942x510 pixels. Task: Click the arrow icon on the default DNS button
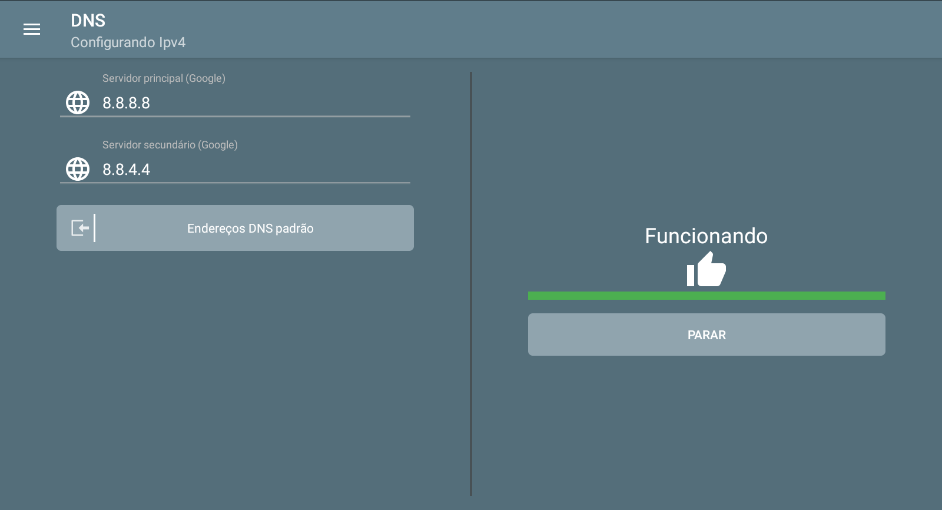pyautogui.click(x=80, y=228)
